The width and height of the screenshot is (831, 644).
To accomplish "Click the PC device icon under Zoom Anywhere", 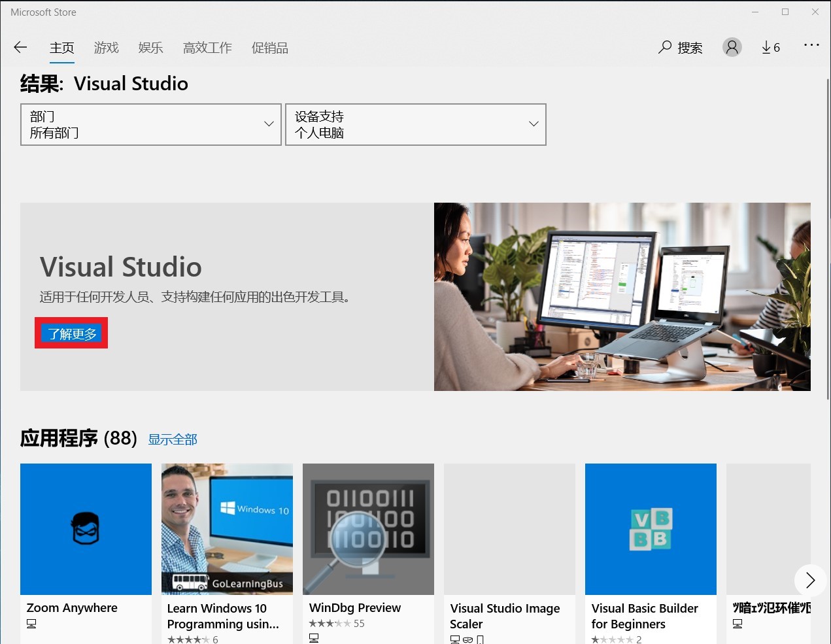I will tap(31, 624).
